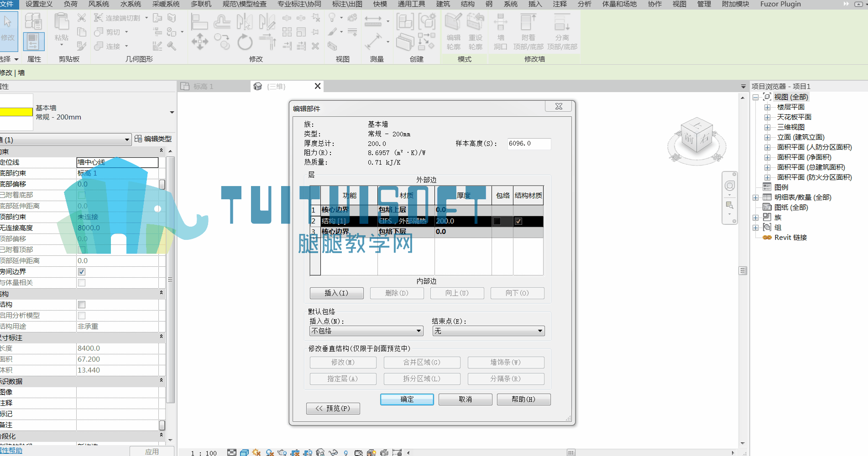Toggle the 结构 checkbox in properties

tap(82, 305)
